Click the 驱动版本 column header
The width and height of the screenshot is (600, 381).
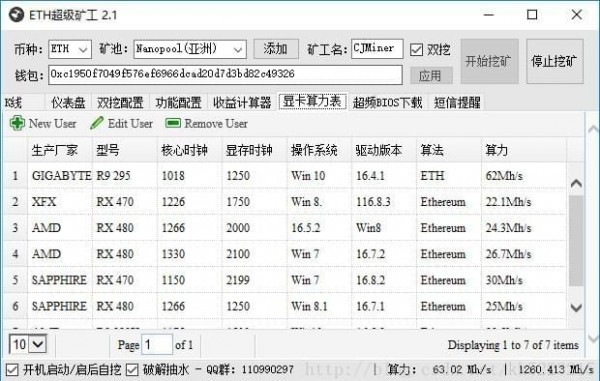(x=384, y=150)
